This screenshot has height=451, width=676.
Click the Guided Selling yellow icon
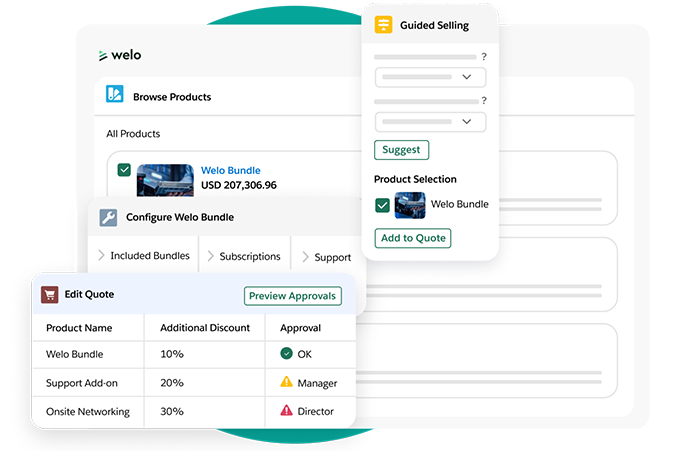(383, 25)
